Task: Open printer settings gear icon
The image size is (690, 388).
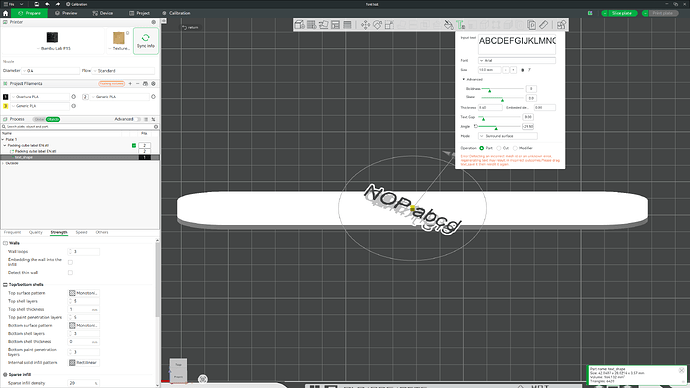Action: (x=154, y=22)
